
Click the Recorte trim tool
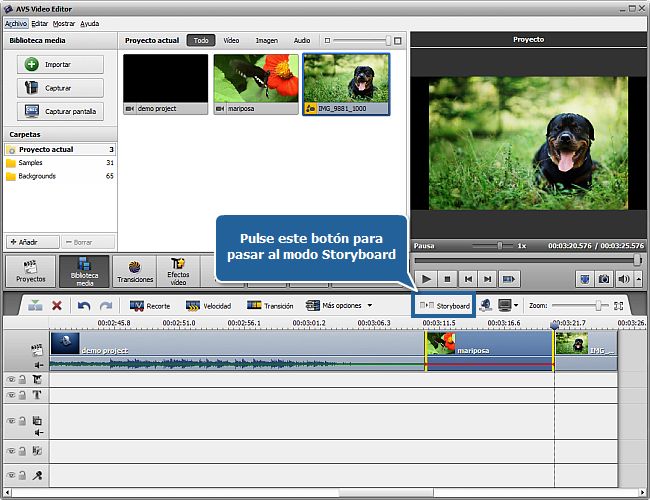coord(150,305)
